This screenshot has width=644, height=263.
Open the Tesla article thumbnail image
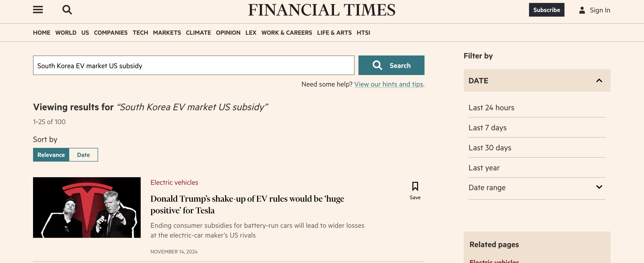87,208
